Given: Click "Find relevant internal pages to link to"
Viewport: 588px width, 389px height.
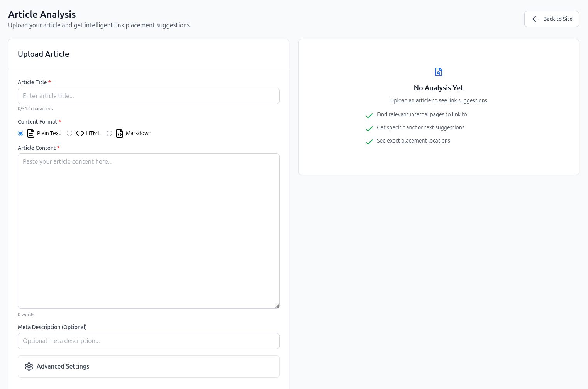Looking at the screenshot, I should click(x=422, y=114).
